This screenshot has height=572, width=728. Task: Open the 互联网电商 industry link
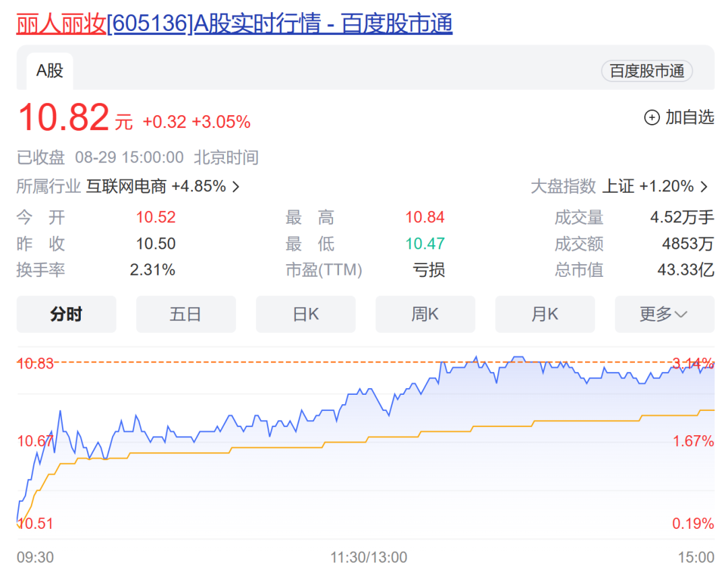pyautogui.click(x=126, y=187)
